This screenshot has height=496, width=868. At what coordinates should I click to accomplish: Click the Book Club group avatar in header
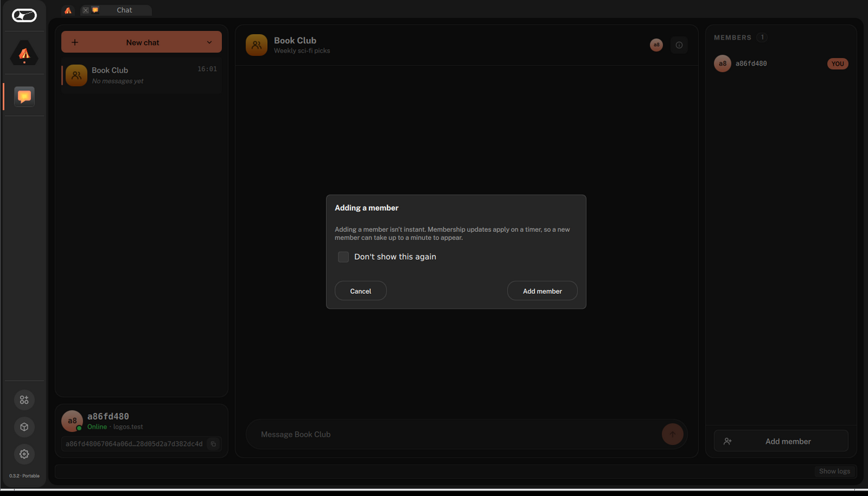coord(257,45)
